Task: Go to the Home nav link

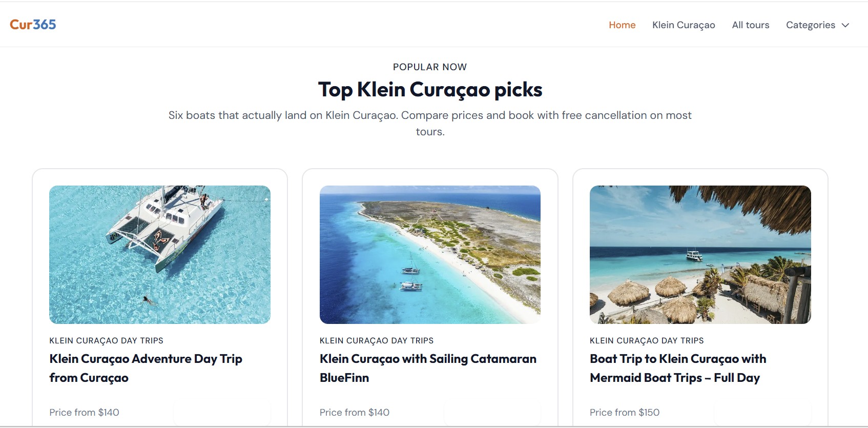Action: pyautogui.click(x=622, y=25)
